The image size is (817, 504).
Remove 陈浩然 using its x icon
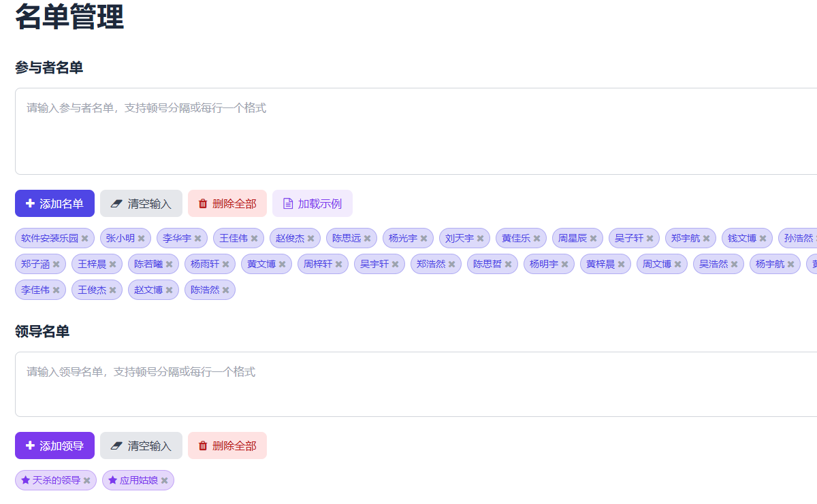226,290
